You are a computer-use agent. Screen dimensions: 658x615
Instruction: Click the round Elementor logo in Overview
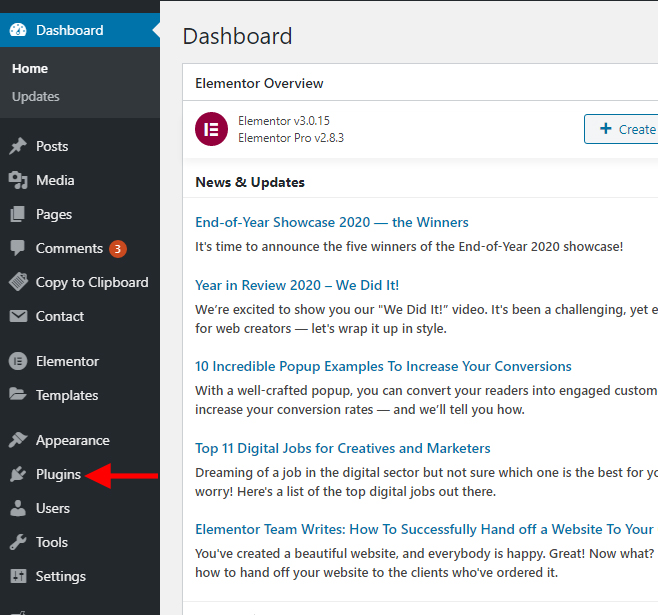click(211, 129)
